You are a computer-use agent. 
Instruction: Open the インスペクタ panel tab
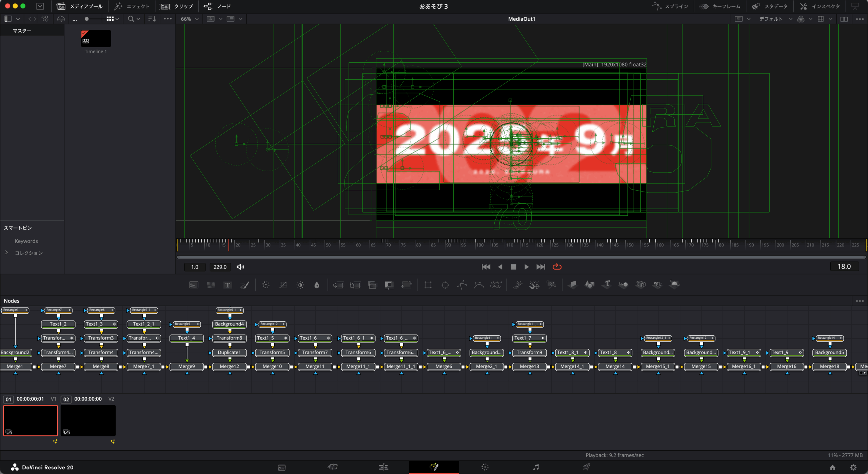pos(820,6)
